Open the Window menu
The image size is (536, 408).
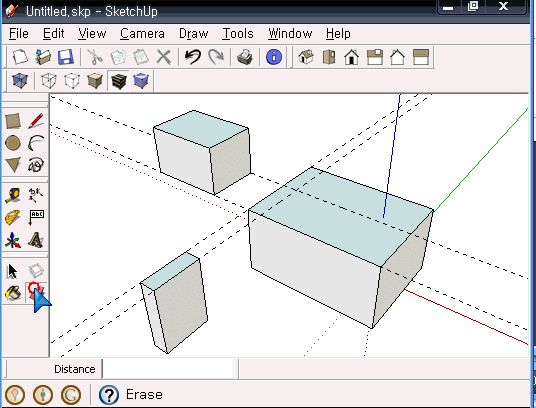point(290,33)
